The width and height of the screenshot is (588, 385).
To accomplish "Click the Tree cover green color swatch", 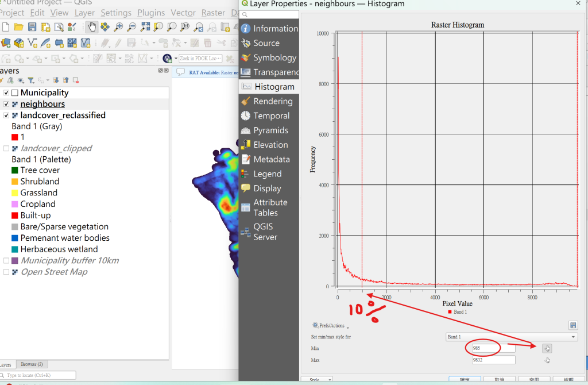I will click(x=14, y=170).
